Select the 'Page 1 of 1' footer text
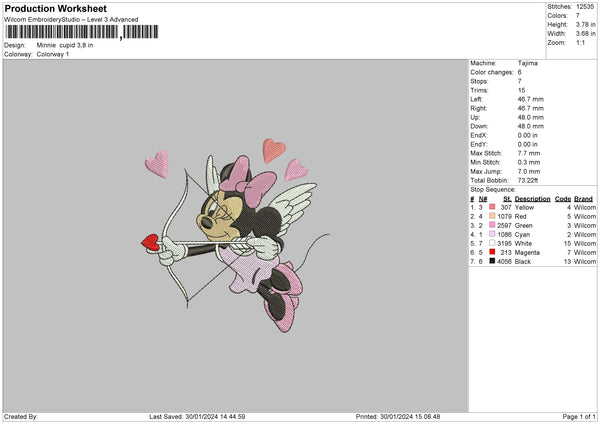Image resolution: width=600 pixels, height=424 pixels. (579, 416)
